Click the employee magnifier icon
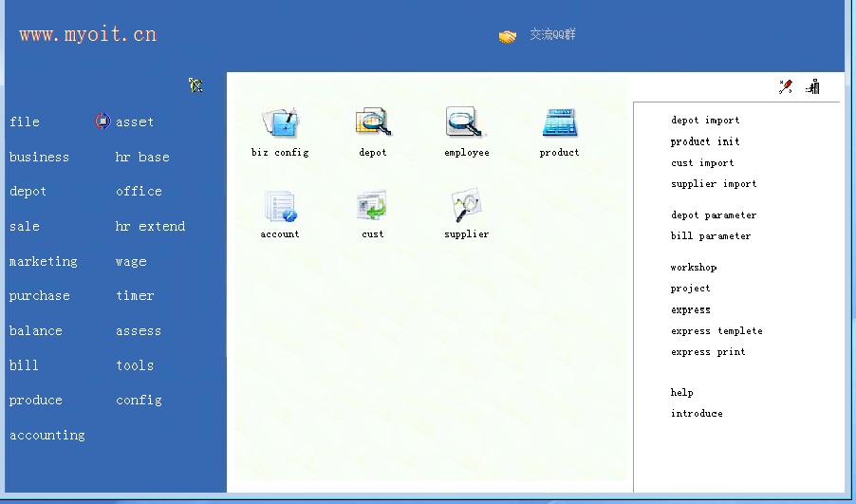Screen dimensions: 856x504 [x=466, y=123]
